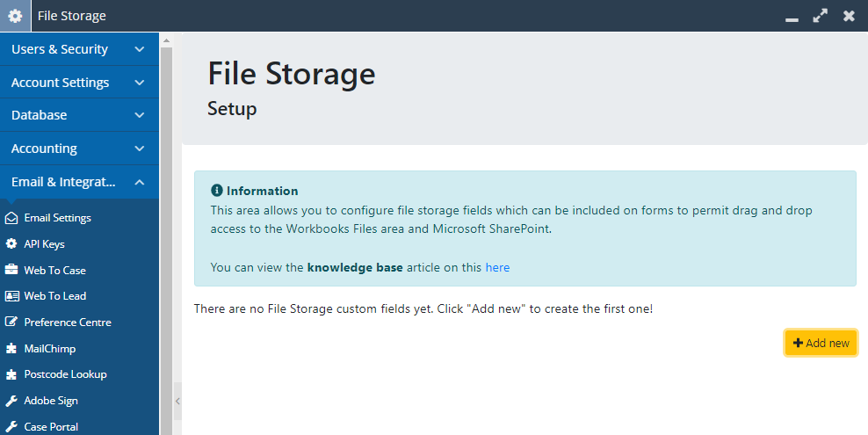The image size is (868, 435).
Task: Click the Adobe Sign wrench icon
Action: coord(11,401)
